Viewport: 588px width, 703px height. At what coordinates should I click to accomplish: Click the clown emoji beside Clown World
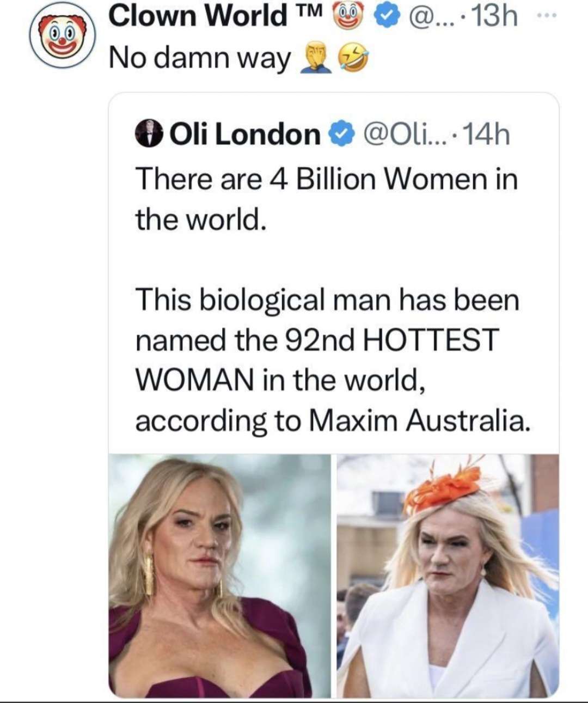(x=347, y=16)
